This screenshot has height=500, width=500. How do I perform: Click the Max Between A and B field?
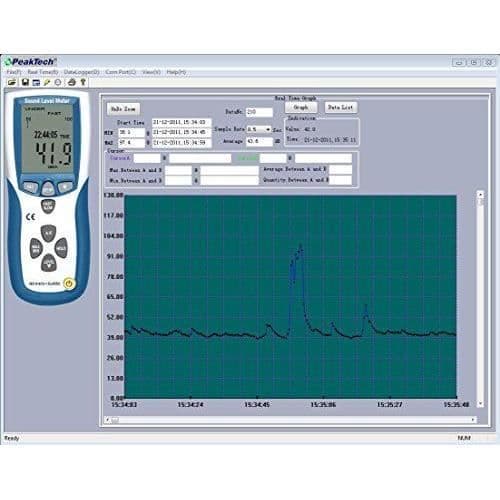tap(178, 170)
